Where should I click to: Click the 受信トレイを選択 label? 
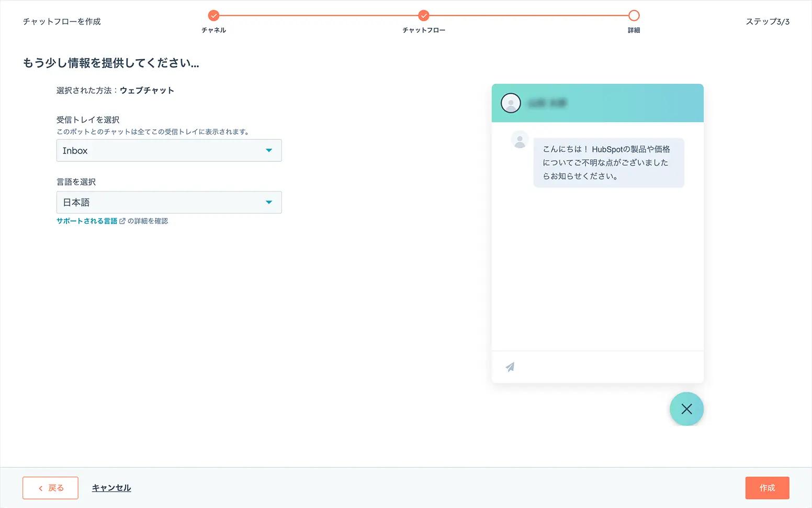(x=88, y=120)
